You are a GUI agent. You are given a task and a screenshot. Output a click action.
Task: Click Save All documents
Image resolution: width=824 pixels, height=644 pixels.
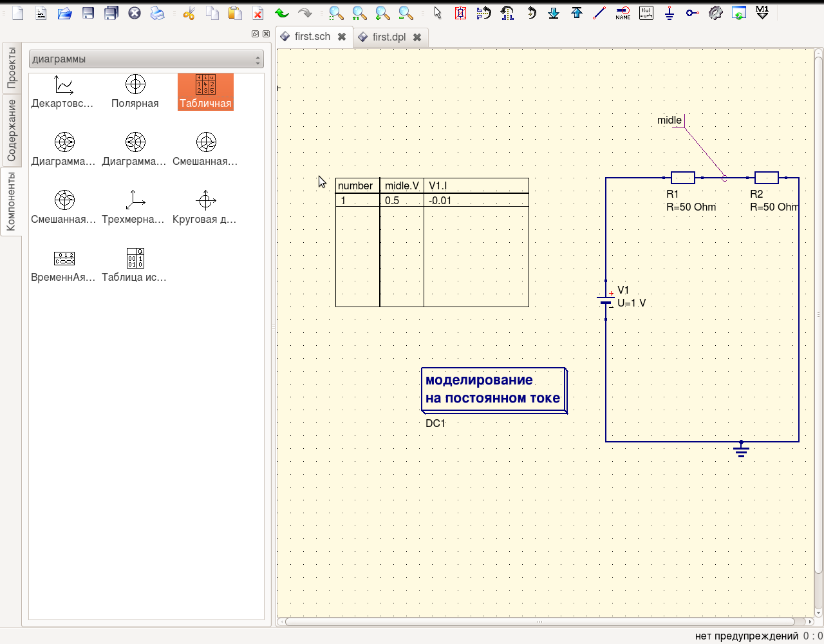point(111,12)
